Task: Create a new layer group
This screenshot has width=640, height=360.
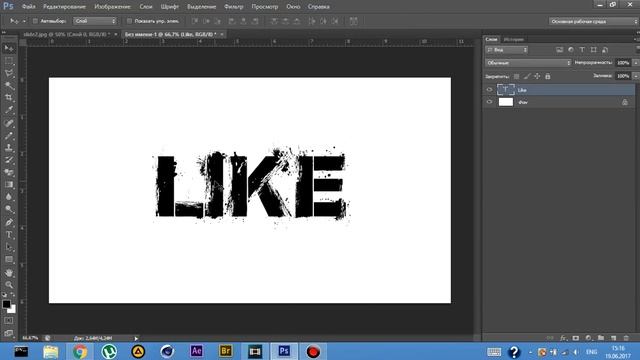Action: [x=601, y=338]
